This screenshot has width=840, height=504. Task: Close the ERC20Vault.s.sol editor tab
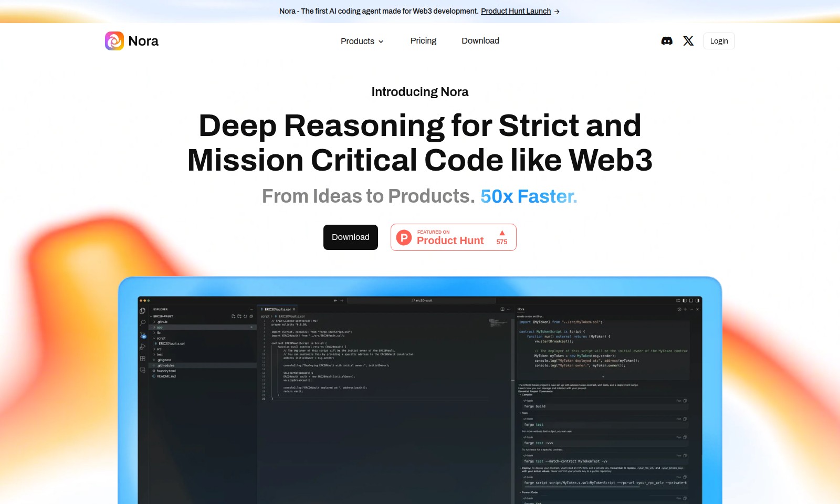(x=294, y=309)
